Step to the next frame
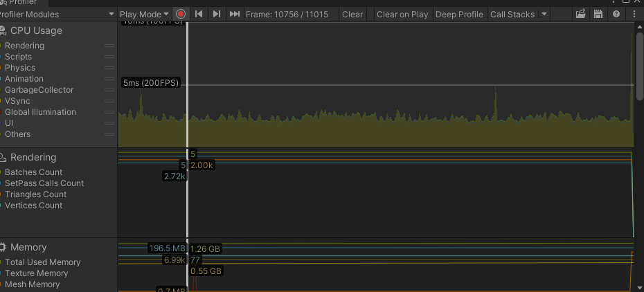Viewport: 644px width, 292px height. pos(217,14)
